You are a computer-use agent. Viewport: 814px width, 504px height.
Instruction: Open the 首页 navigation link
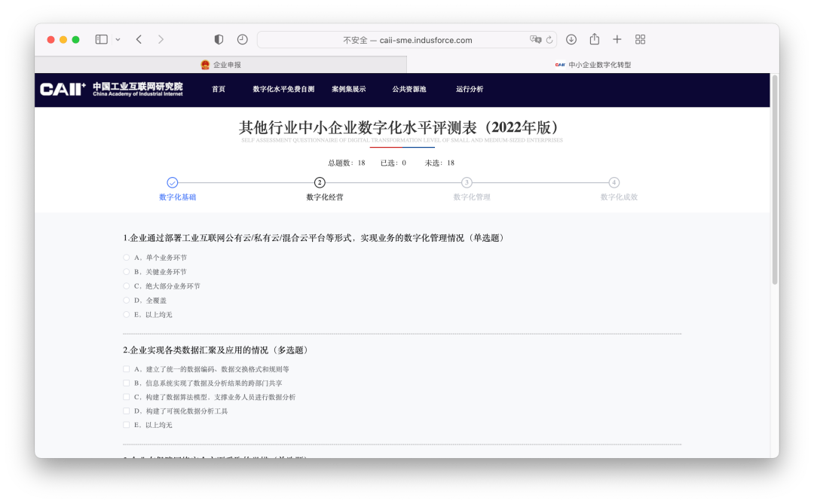[219, 89]
